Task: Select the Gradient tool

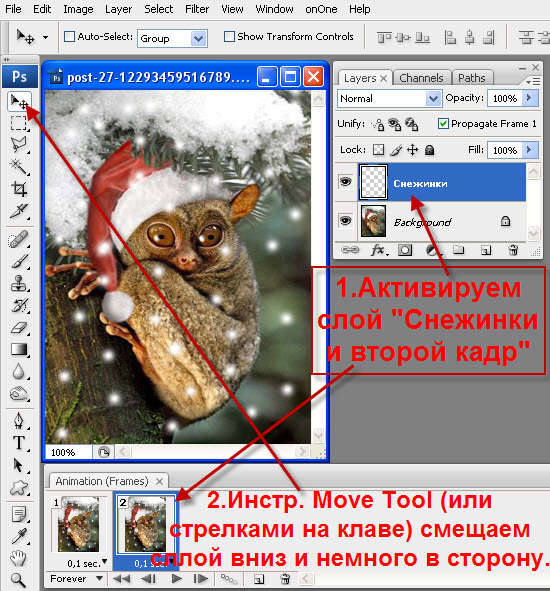Action: click(x=19, y=349)
